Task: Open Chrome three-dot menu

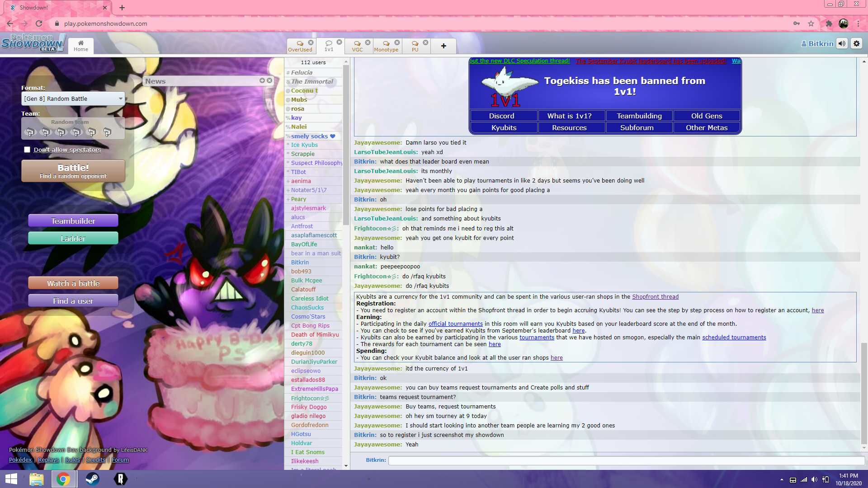Action: [x=858, y=23]
